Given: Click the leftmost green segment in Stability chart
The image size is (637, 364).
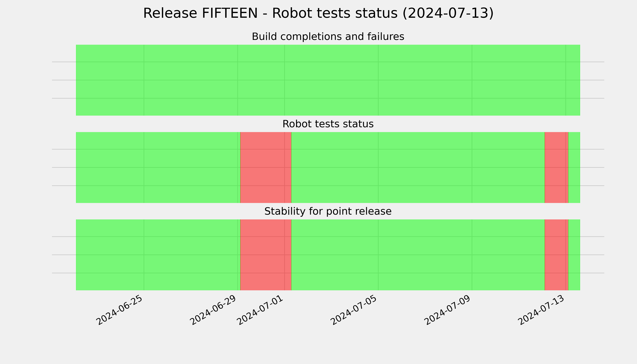Looking at the screenshot, I should [x=158, y=255].
